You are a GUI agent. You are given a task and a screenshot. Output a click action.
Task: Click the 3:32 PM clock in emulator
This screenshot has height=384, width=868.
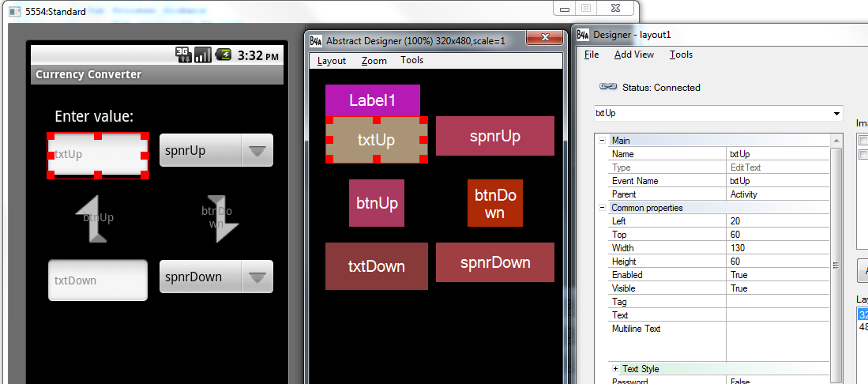(x=258, y=55)
